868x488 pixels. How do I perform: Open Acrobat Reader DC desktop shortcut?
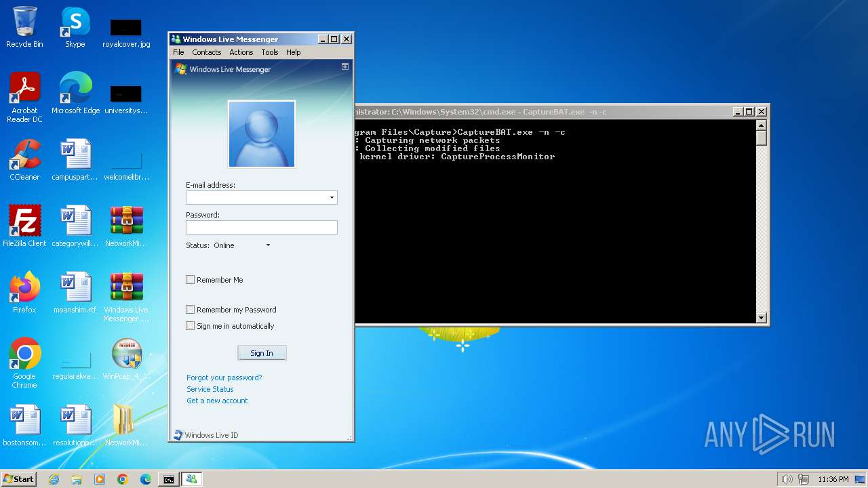coord(24,98)
